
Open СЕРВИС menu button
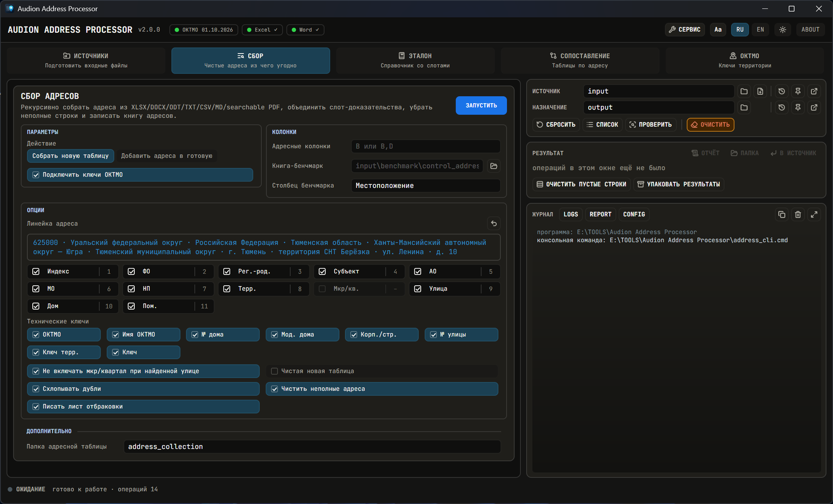tap(685, 30)
